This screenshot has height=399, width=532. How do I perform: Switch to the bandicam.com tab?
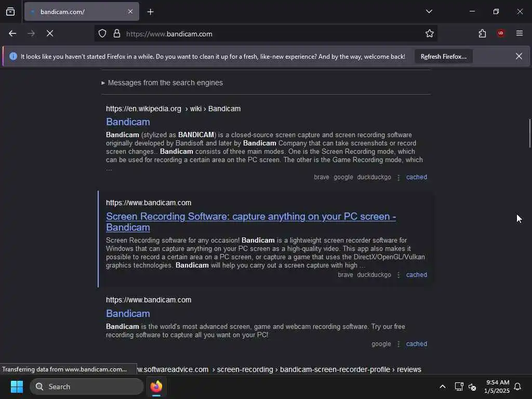tap(82, 12)
